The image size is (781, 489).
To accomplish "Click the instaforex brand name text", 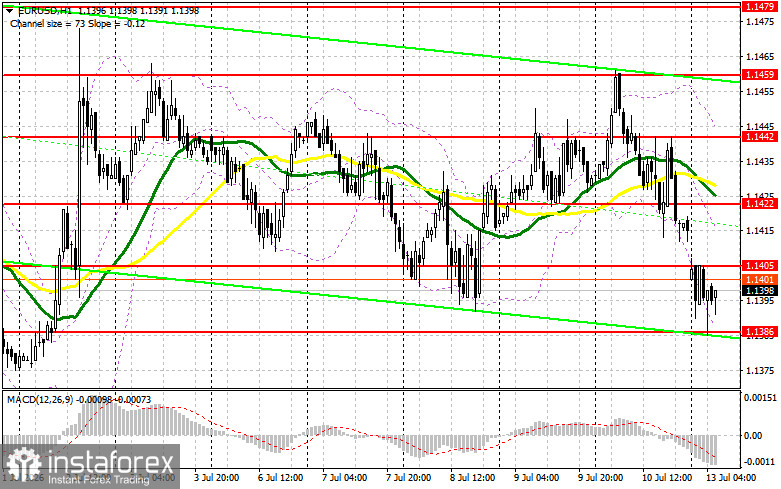I will [x=111, y=463].
